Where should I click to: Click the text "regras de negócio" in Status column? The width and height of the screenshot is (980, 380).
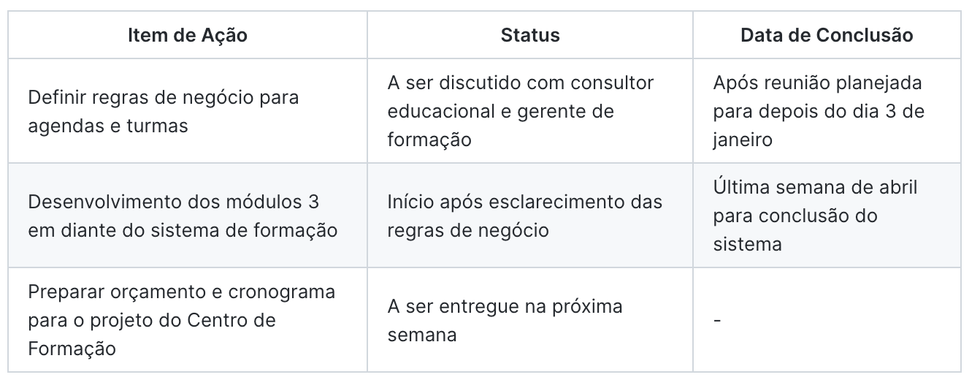pos(468,230)
